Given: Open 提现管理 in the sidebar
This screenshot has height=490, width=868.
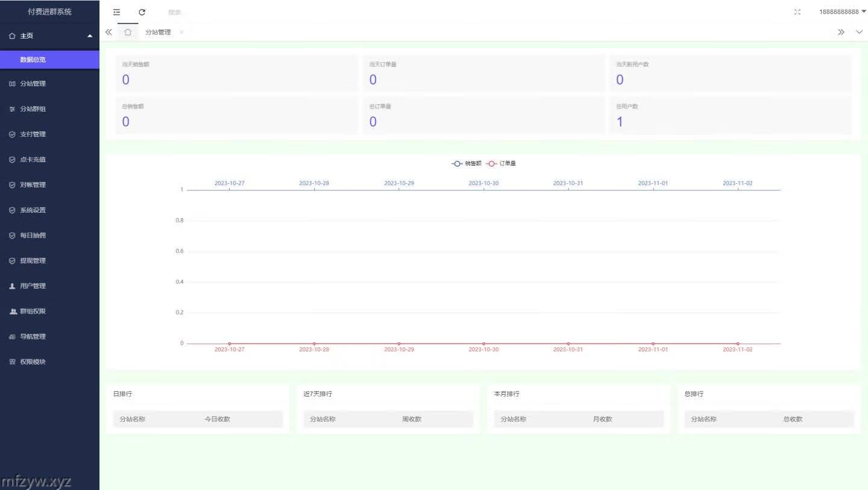Looking at the screenshot, I should (33, 261).
